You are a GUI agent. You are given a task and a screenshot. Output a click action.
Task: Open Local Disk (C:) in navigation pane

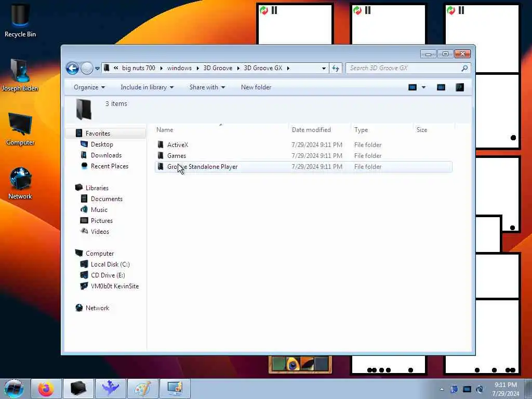click(110, 264)
